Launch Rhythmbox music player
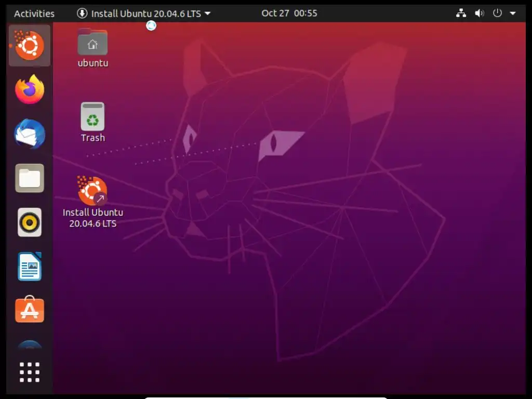This screenshot has height=399, width=532. (x=30, y=222)
